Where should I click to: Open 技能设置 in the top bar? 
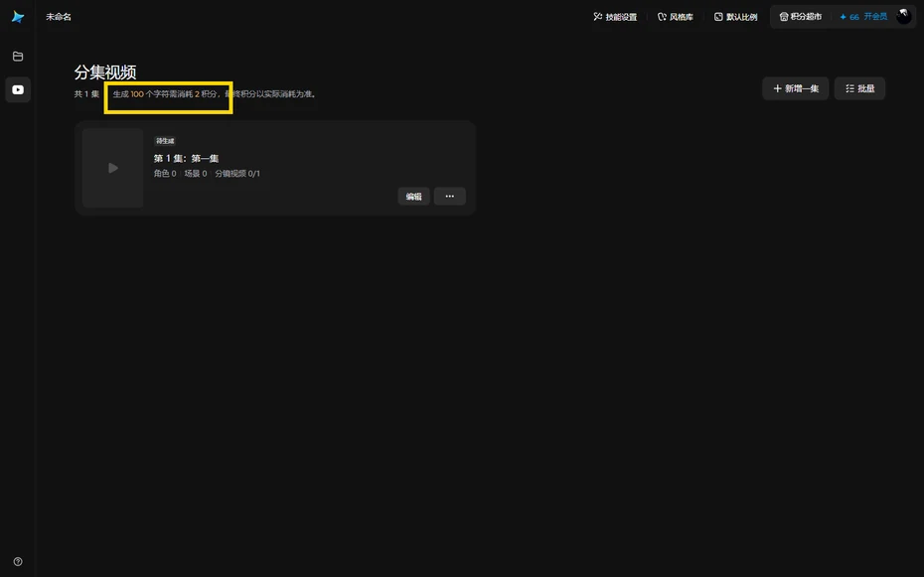click(x=615, y=17)
